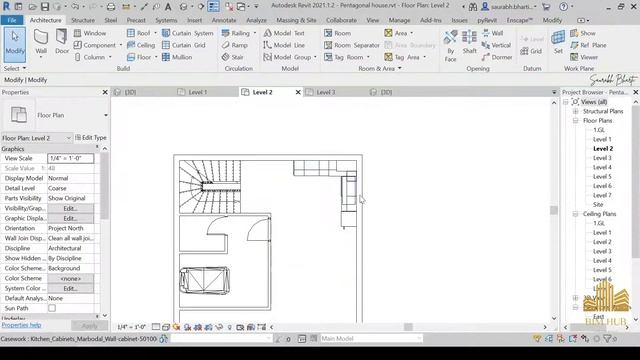640x360 pixels.
Task: Select the Door tool
Action: tap(62, 42)
